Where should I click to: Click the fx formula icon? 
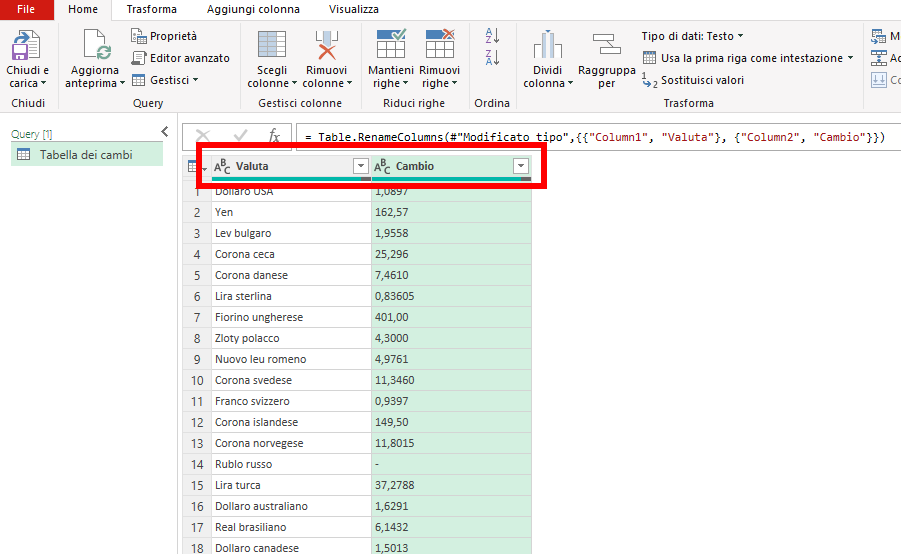[x=275, y=136]
